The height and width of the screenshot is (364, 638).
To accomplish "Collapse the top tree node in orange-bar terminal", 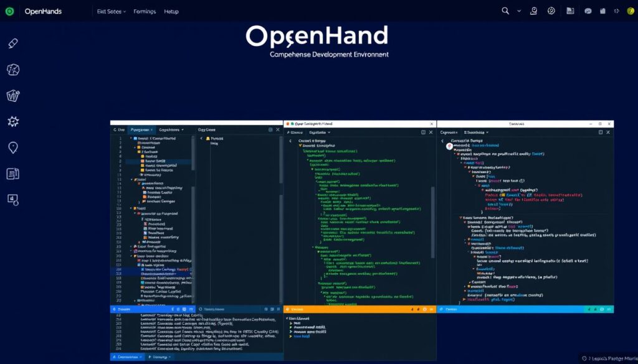I will [x=287, y=319].
